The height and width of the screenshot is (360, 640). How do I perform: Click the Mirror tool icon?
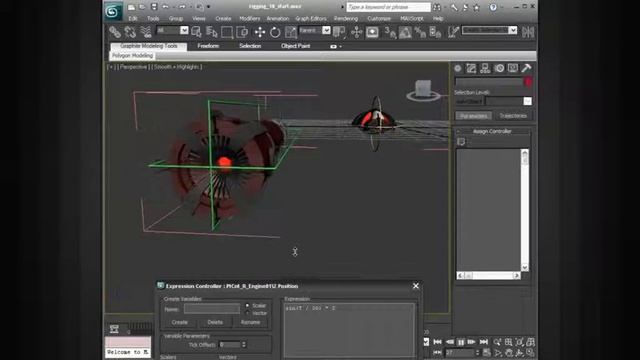click(x=528, y=32)
